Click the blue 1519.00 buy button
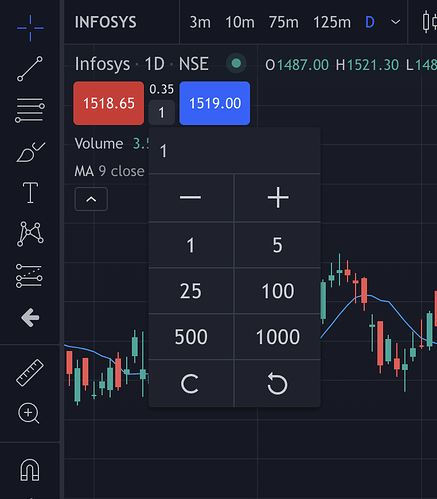Screen dimensions: 437x499 pos(215,103)
